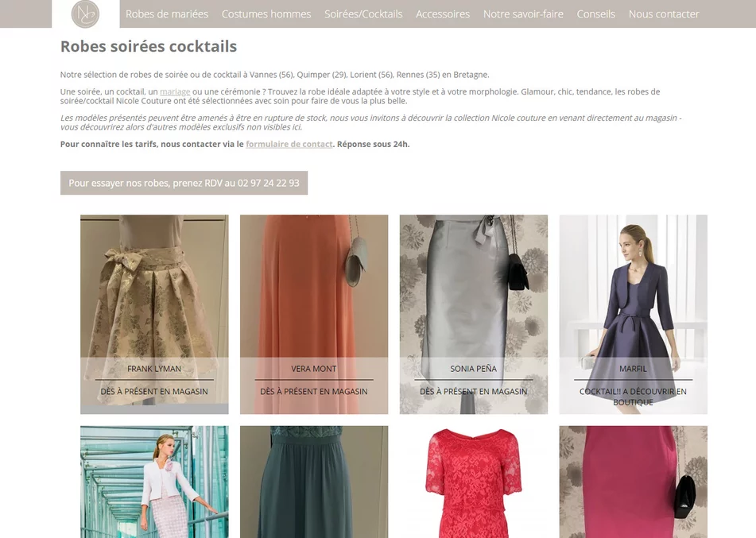This screenshot has width=756, height=538.
Task: Open the Marfil purple cocktail dress thumbnail
Action: [x=633, y=286]
